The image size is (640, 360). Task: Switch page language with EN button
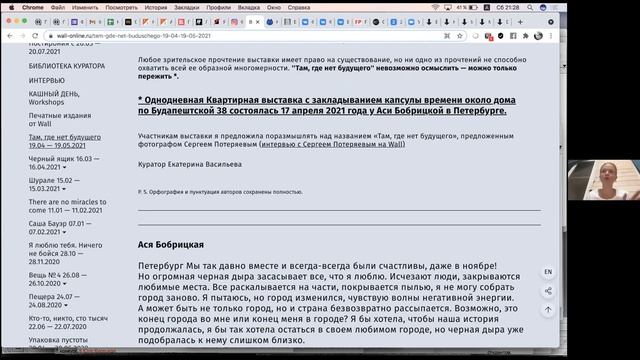548,272
